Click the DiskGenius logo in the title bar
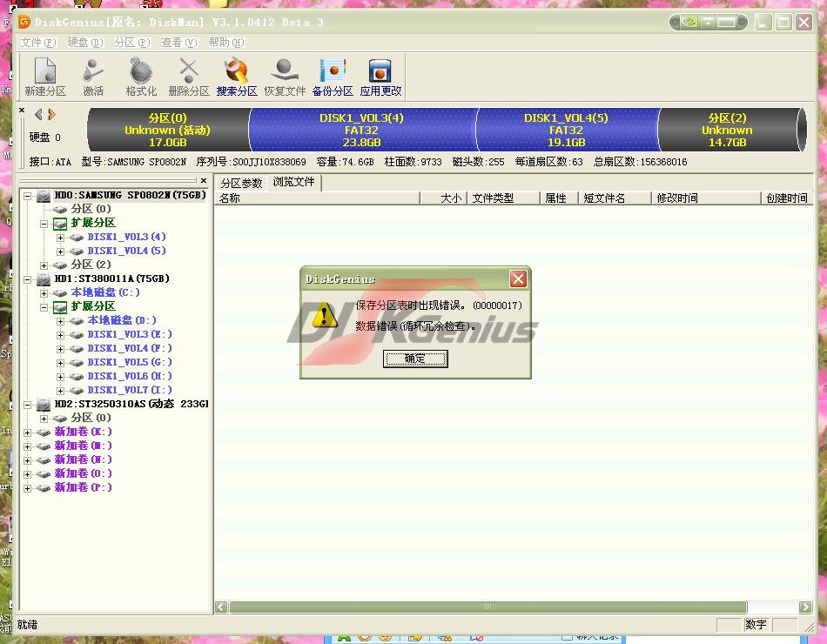 click(x=24, y=22)
